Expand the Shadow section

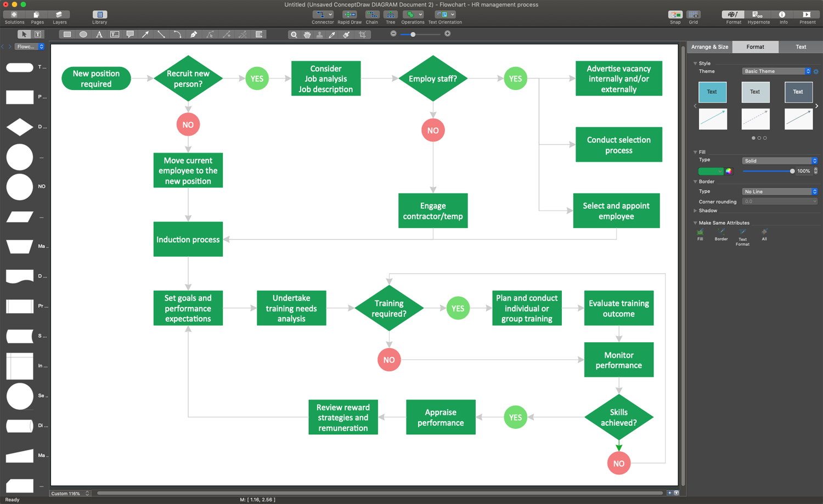[x=695, y=211]
